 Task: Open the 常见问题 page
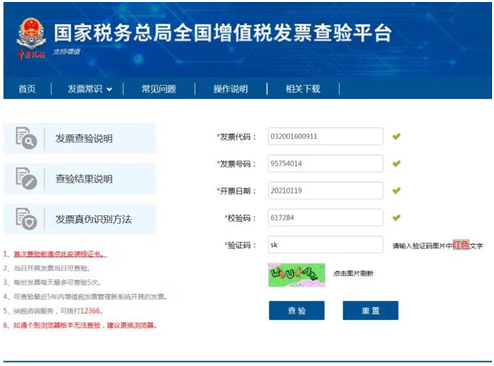pyautogui.click(x=159, y=89)
